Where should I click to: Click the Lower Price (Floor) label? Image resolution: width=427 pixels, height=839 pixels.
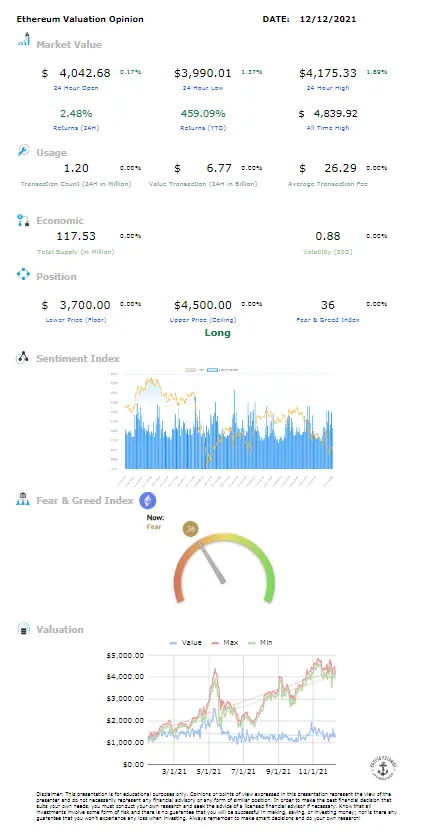point(76,319)
